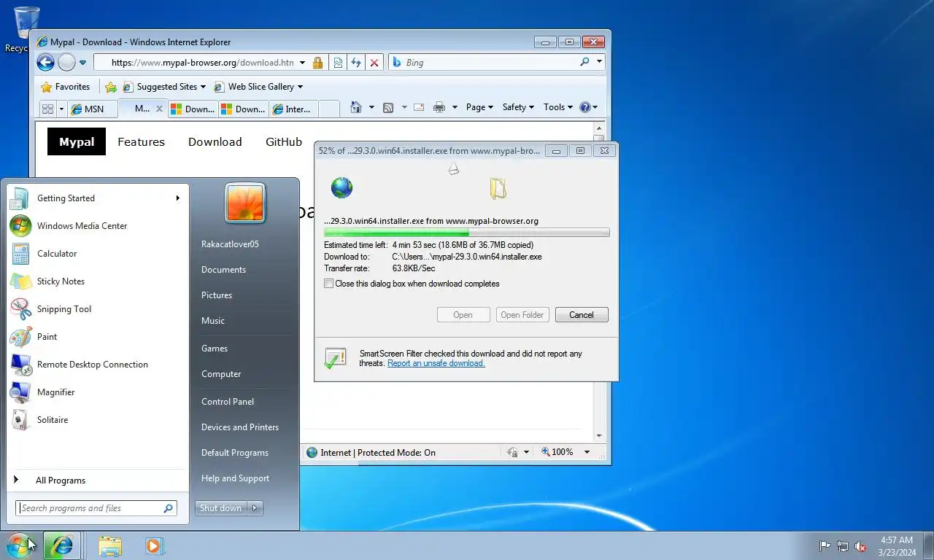This screenshot has width=934, height=560.
Task: Open the Tools menu
Action: pos(558,107)
